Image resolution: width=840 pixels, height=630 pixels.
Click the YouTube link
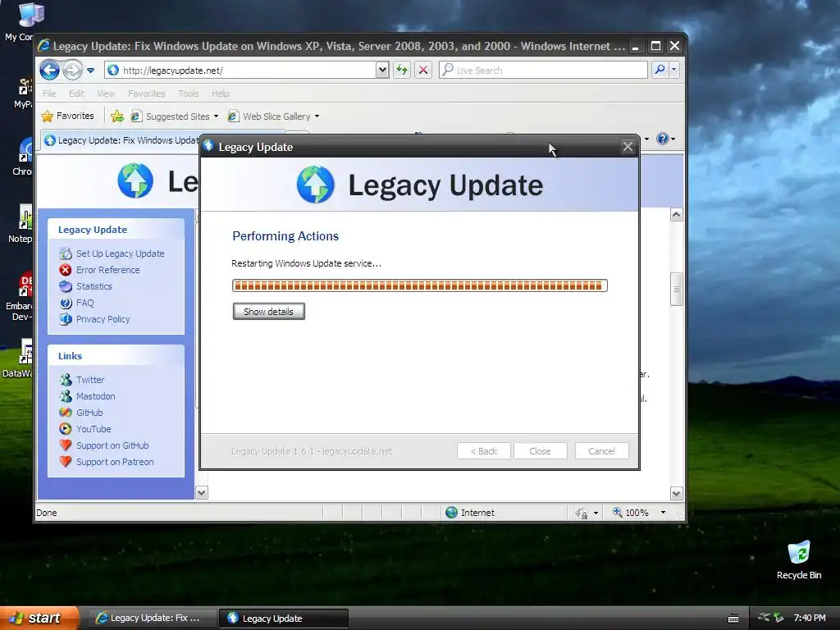pyautogui.click(x=94, y=429)
